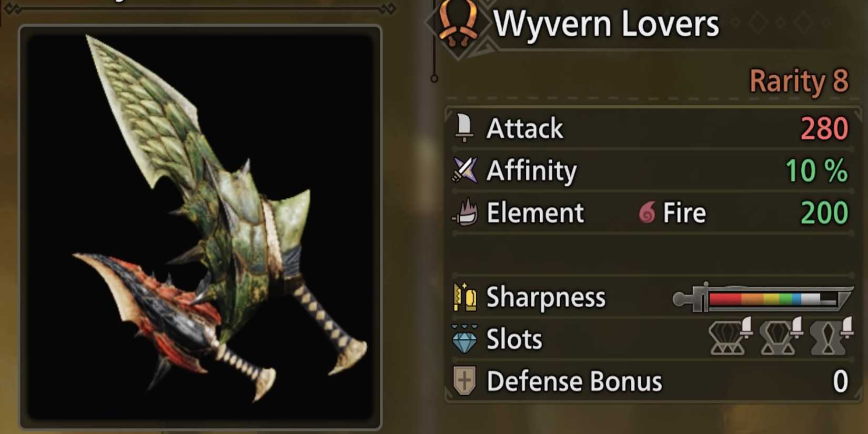Click the Wyvern Lovers weapon name

[606, 24]
